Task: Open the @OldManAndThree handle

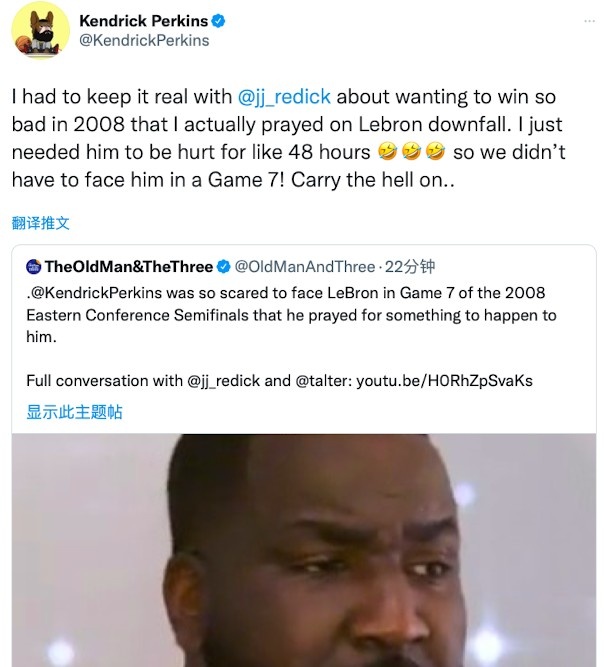Action: pos(305,267)
